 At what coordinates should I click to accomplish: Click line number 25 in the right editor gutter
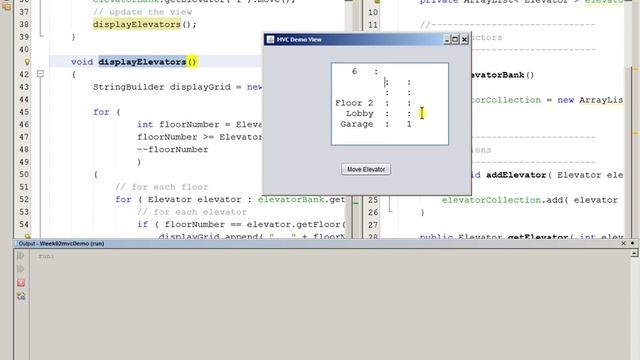pos(373,200)
